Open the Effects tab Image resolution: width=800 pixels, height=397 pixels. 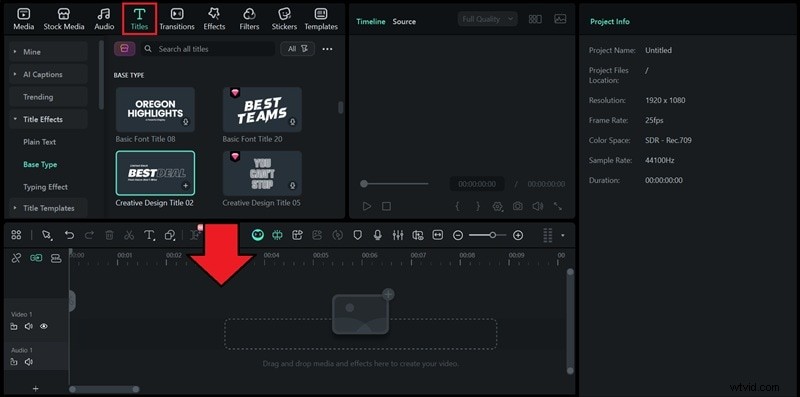(x=214, y=19)
